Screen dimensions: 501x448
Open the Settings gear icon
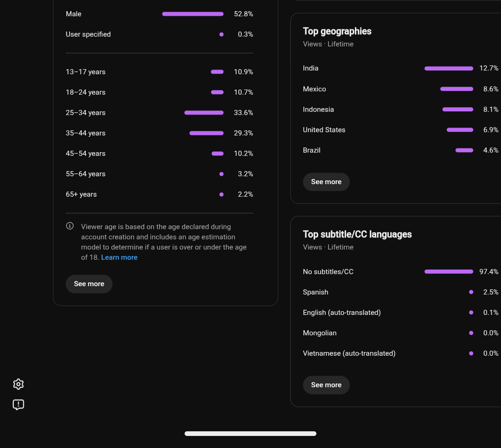(18, 384)
